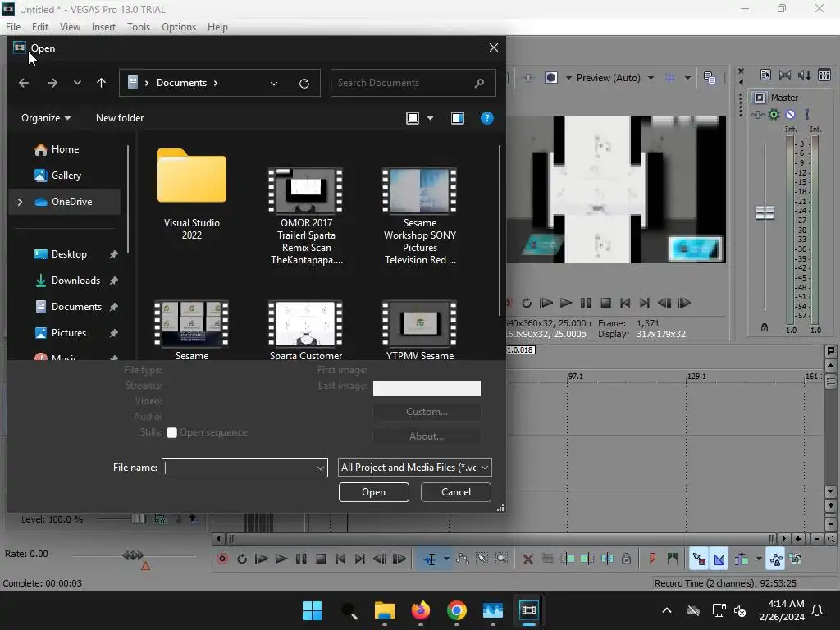Open the Organize dropdown menu

[x=46, y=118]
